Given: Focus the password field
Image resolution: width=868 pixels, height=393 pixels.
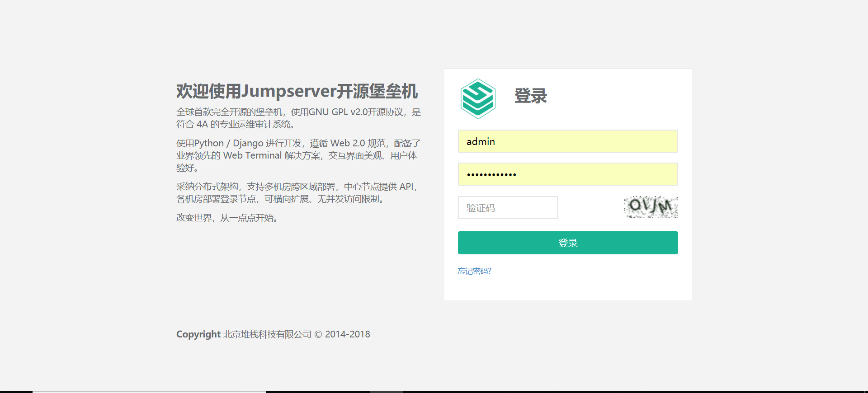Looking at the screenshot, I should click(x=568, y=174).
